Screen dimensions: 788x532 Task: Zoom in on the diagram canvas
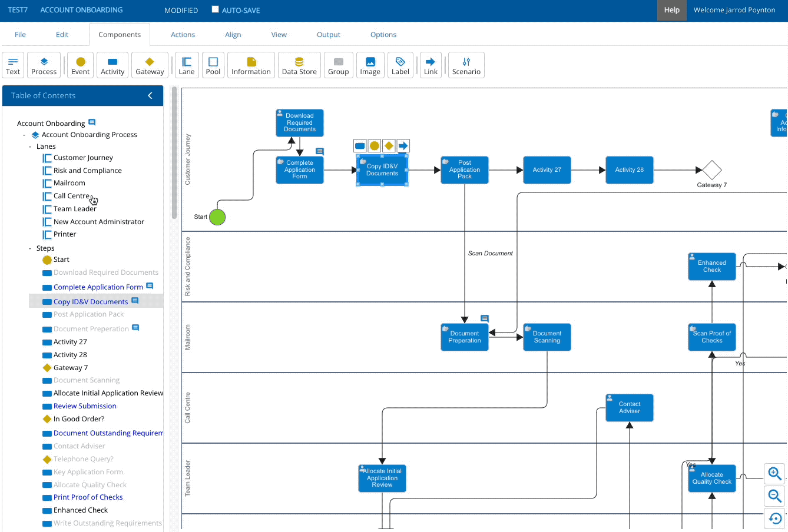click(x=775, y=474)
